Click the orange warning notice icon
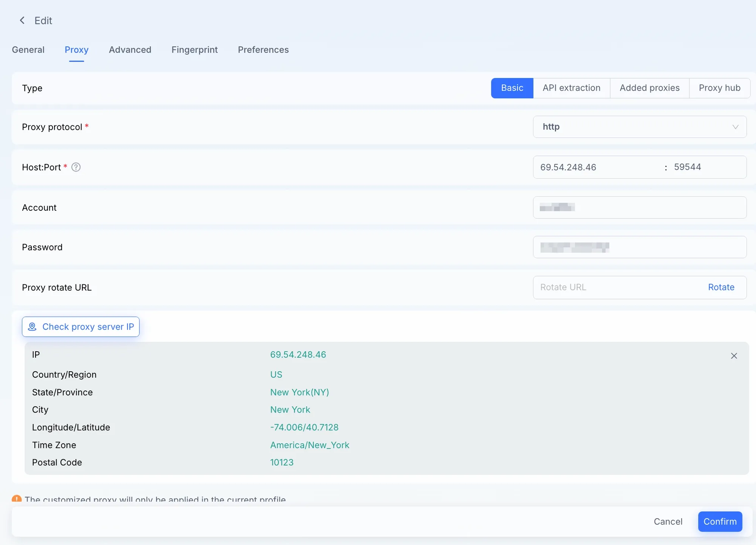This screenshot has height=545, width=756. click(17, 499)
